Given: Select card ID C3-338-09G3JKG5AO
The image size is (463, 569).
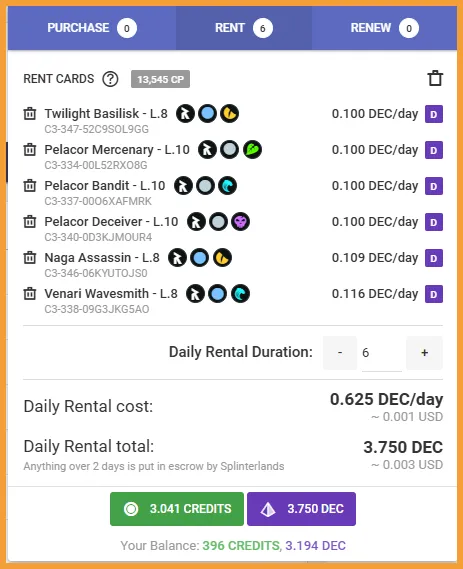Looking at the screenshot, I should (x=97, y=309).
